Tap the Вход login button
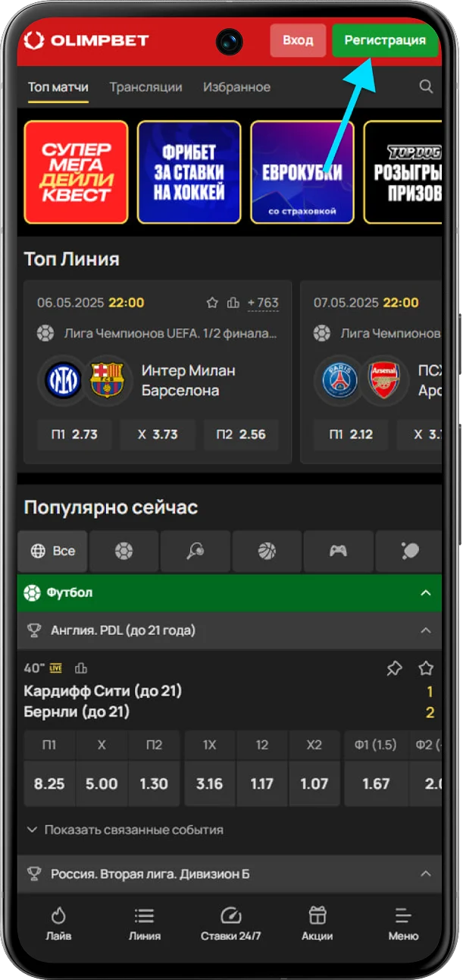This screenshot has width=463, height=980. 298,40
